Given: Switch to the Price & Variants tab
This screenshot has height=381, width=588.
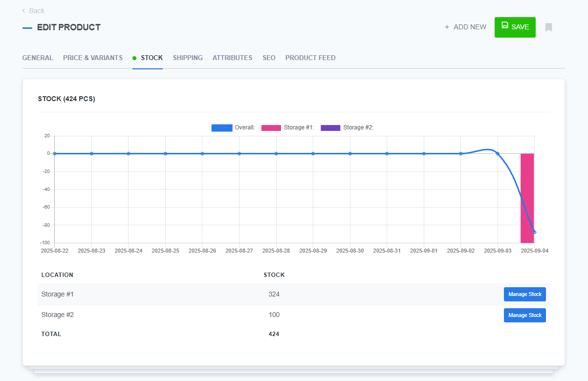Looking at the screenshot, I should (93, 58).
